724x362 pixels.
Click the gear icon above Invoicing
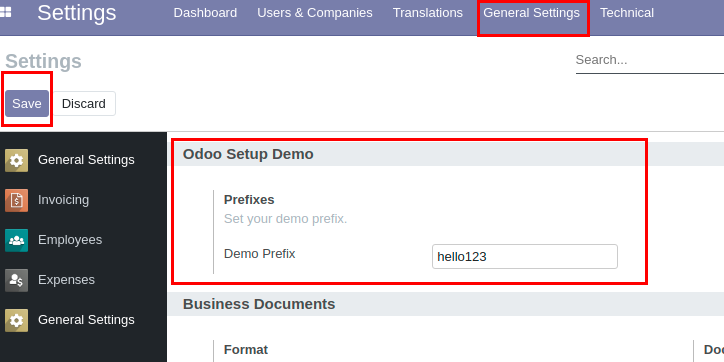(17, 160)
